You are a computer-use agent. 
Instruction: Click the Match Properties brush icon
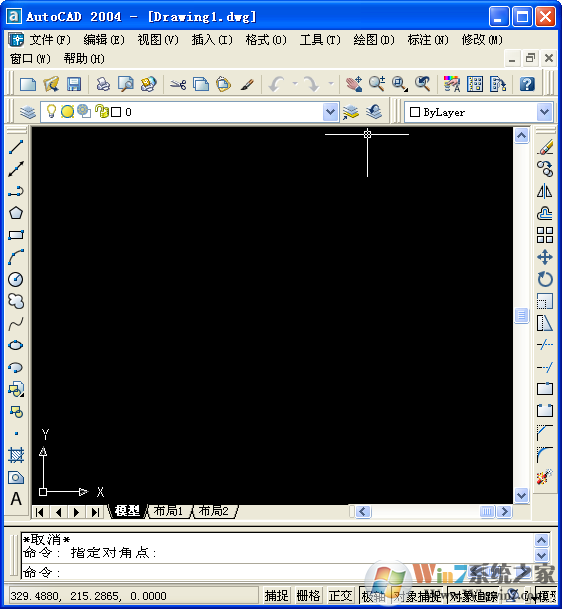(x=247, y=84)
